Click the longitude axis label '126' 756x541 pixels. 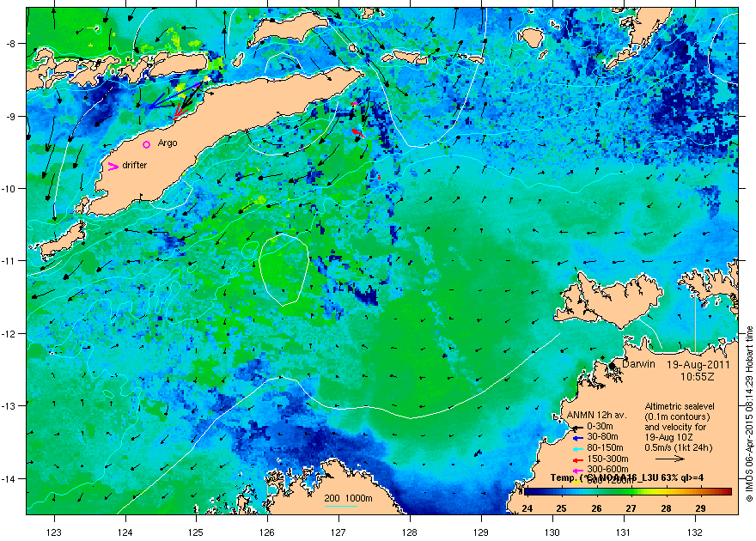(x=267, y=532)
